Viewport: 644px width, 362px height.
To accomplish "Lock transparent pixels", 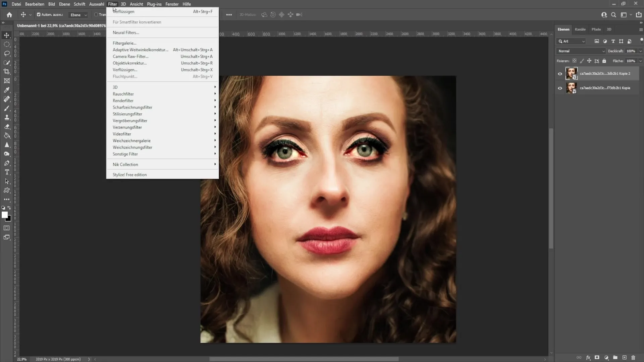I will point(575,61).
